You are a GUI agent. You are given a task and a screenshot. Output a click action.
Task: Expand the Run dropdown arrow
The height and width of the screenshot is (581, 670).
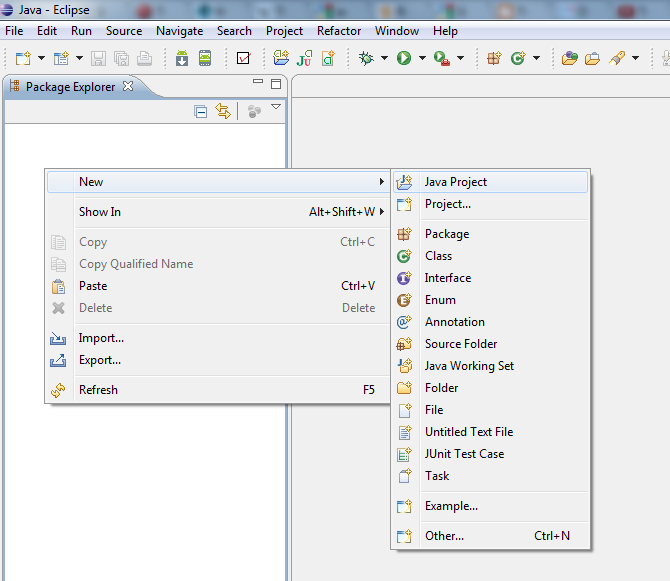tap(422, 58)
